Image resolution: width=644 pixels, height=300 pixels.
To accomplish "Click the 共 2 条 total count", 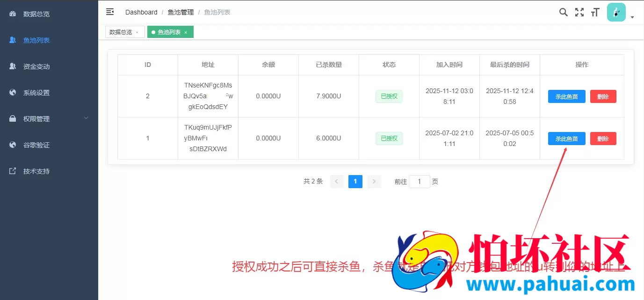I will point(313,182).
